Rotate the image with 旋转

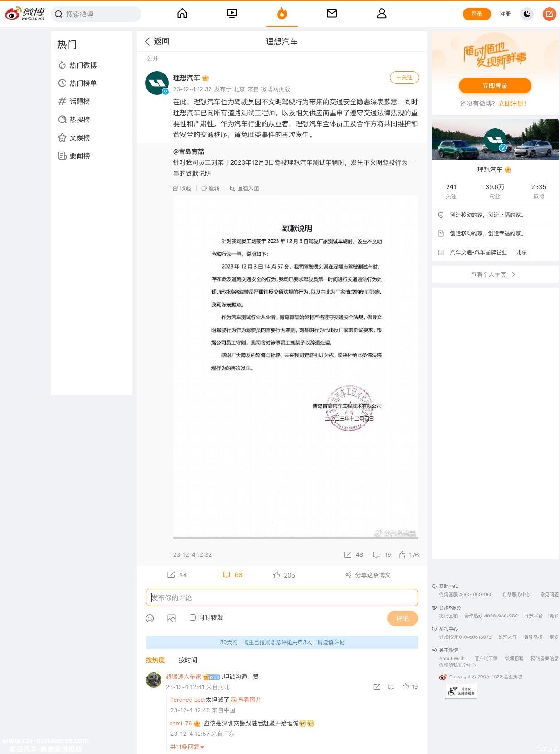click(210, 188)
